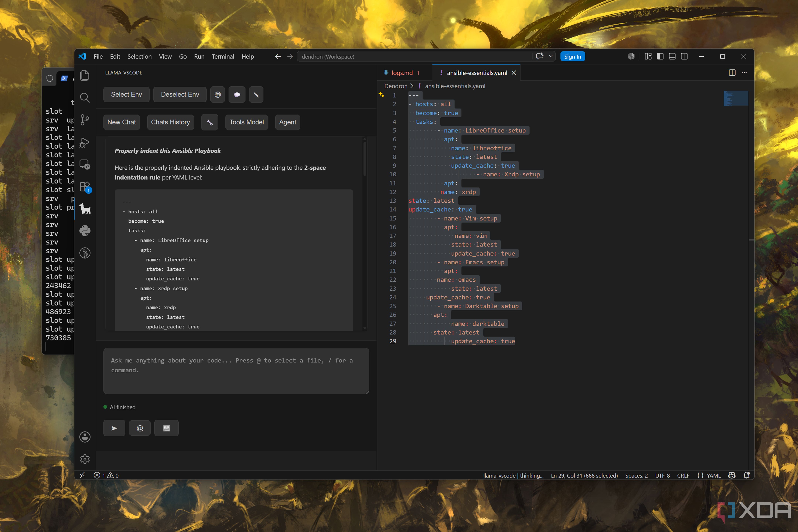Open the llama-vscode llama icon view
The height and width of the screenshot is (532, 798).
[x=85, y=209]
